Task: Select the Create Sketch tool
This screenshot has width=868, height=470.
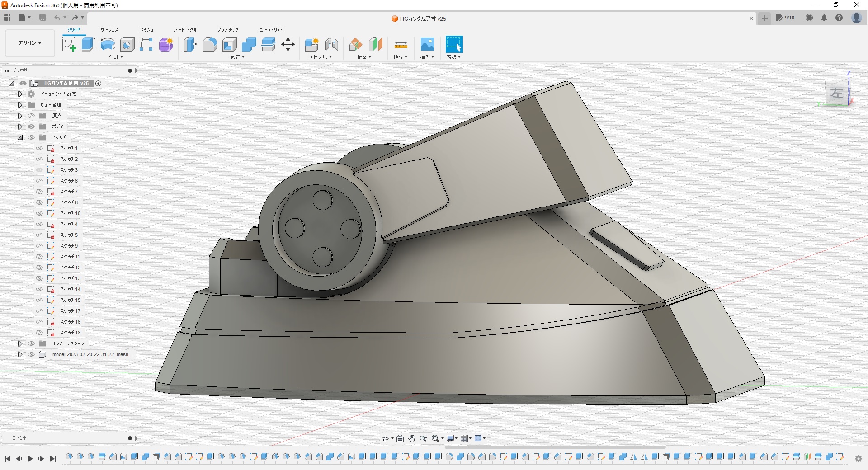Action: coord(69,44)
